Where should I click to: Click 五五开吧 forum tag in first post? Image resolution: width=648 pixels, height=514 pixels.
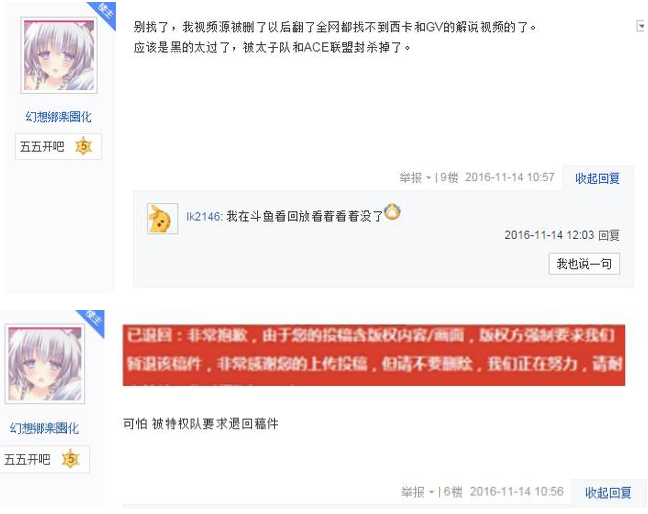coord(42,147)
